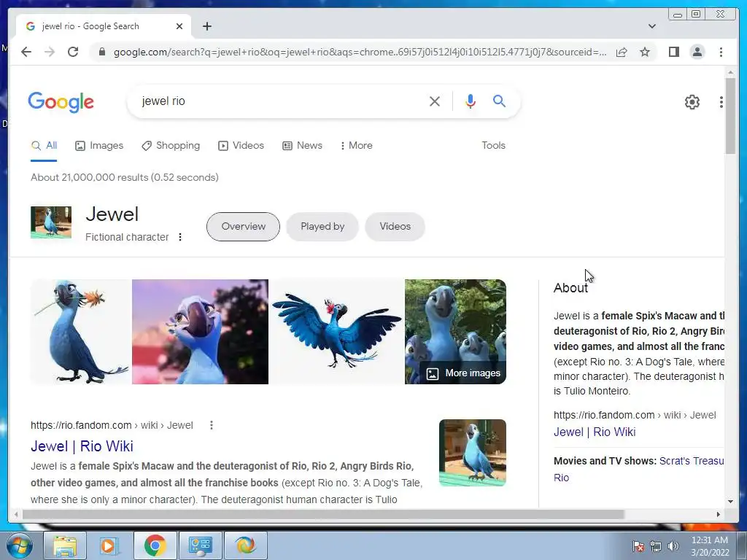This screenshot has width=747, height=560.
Task: Open the swirl browser icon in the taskbar
Action: (x=245, y=545)
